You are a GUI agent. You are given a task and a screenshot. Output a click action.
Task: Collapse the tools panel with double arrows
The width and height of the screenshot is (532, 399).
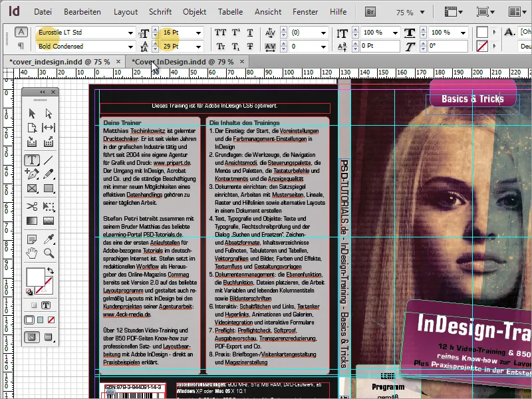pos(43,92)
